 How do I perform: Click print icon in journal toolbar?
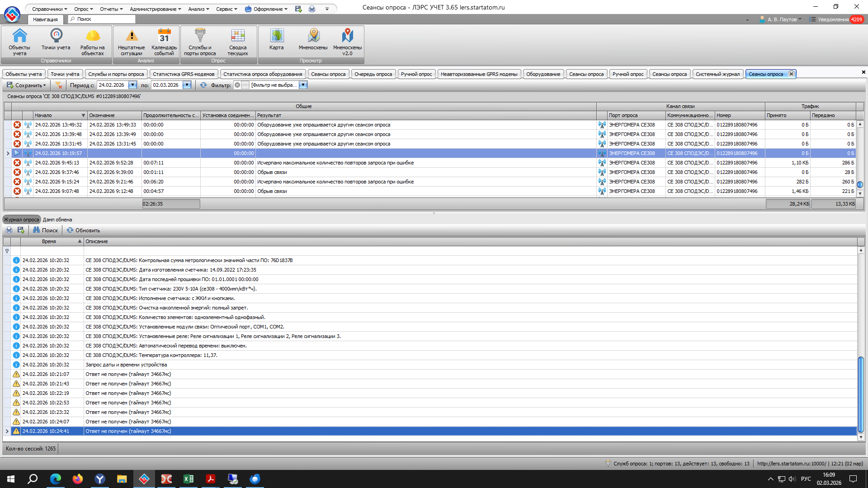point(9,230)
